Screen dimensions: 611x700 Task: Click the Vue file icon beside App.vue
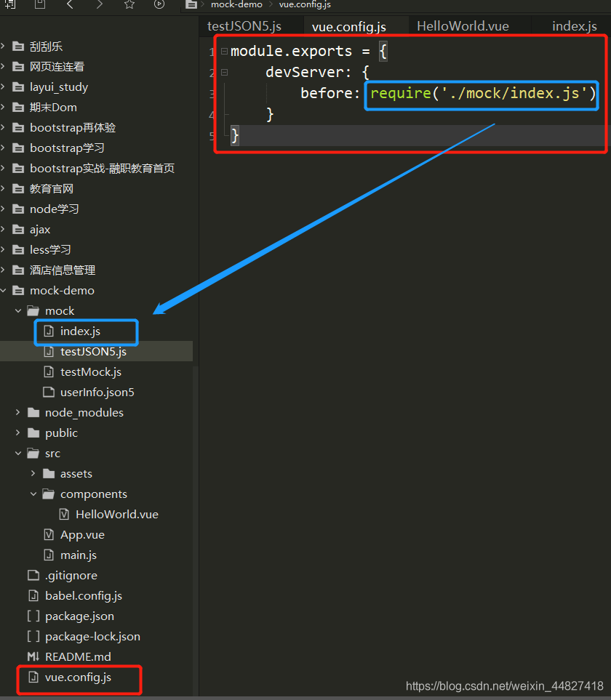[x=49, y=535]
